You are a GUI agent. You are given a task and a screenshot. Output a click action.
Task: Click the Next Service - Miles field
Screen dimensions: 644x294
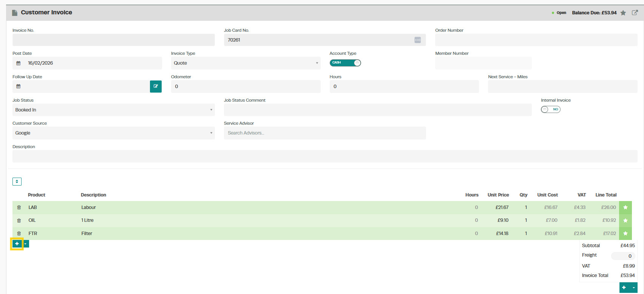tap(563, 87)
